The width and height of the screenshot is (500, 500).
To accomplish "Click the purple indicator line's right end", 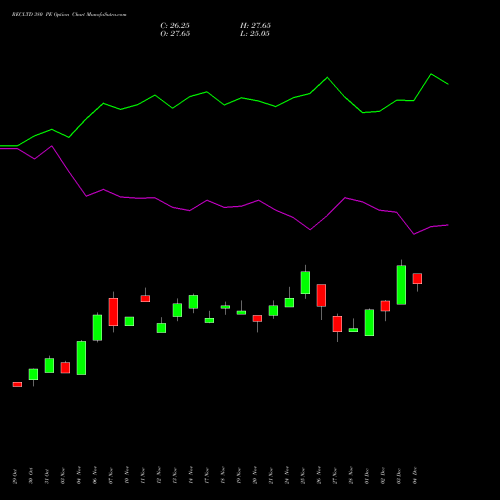I will [x=448, y=225].
